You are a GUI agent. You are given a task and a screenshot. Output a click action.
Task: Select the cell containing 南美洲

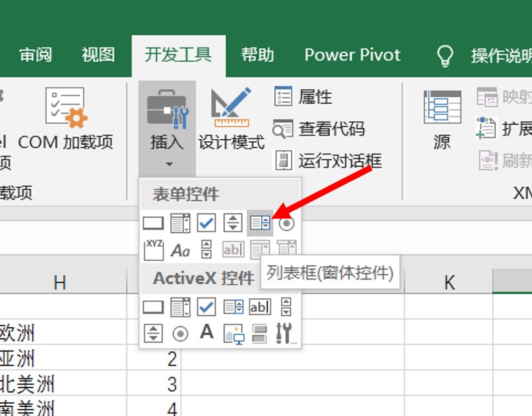point(63,406)
